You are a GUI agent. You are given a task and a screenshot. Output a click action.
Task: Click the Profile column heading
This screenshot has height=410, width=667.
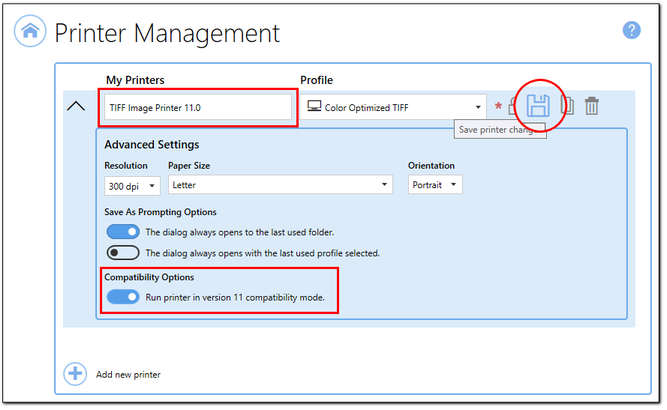pos(316,80)
